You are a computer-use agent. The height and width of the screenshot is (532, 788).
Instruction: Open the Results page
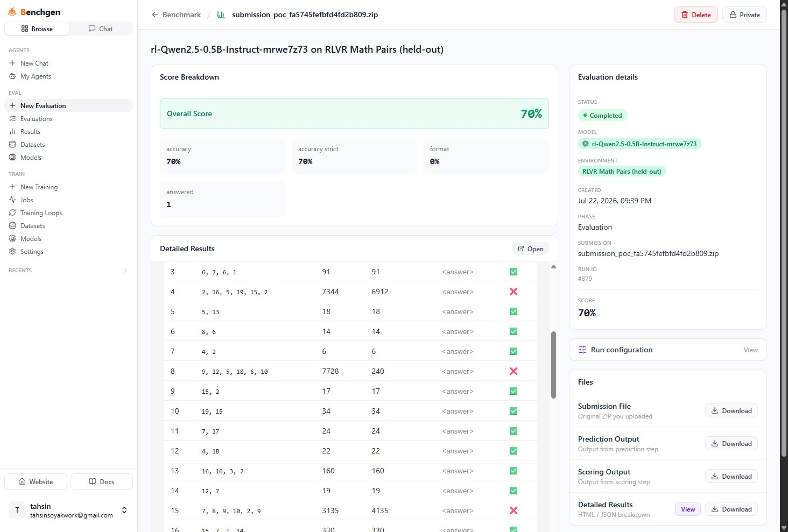68,132
